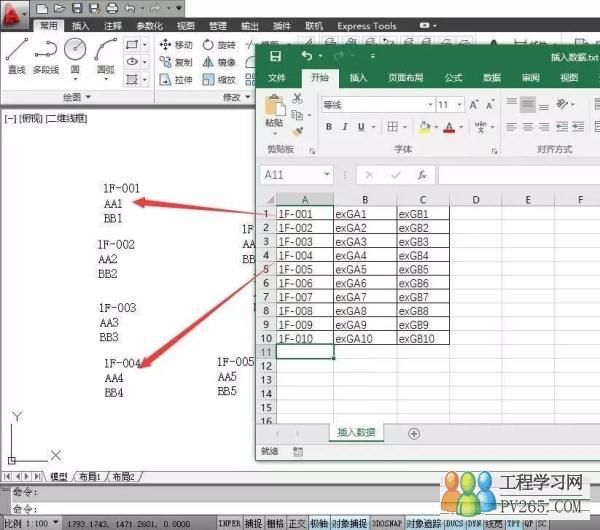Click the Excel Paste (粘贴) icon
The image size is (600, 530).
tap(275, 104)
